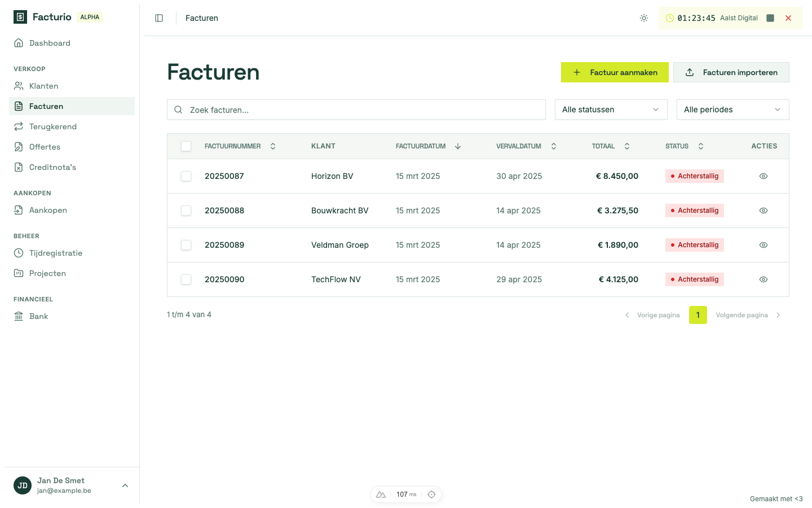Open Creditnota's in the sidebar
Image resolution: width=812 pixels, height=508 pixels.
(x=72, y=167)
